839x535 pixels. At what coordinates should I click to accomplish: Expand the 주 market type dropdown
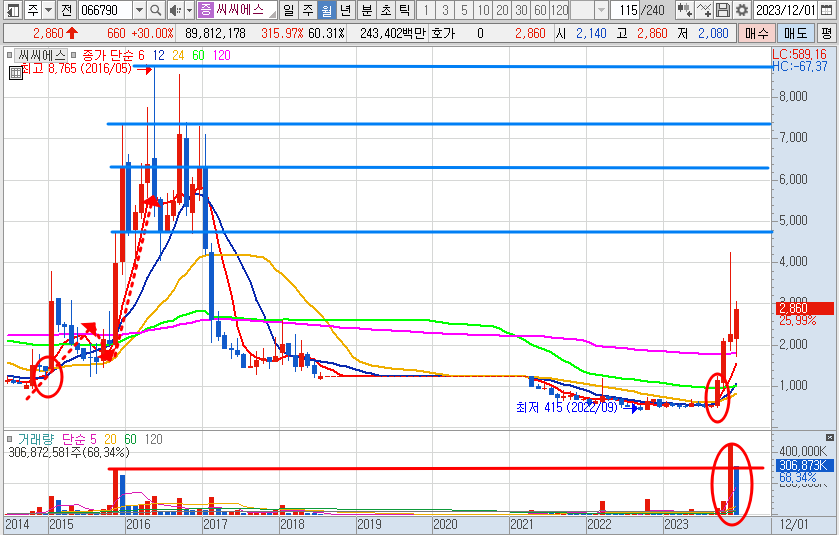[x=49, y=10]
